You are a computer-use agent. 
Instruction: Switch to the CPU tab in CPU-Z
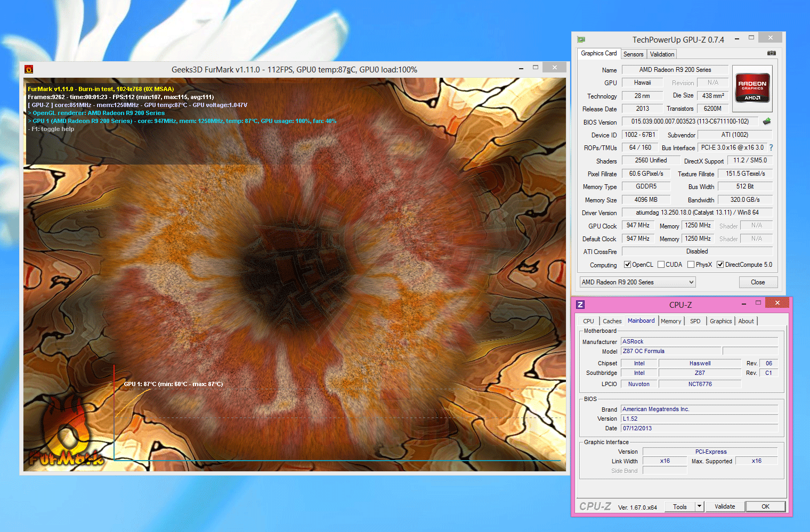[588, 321]
